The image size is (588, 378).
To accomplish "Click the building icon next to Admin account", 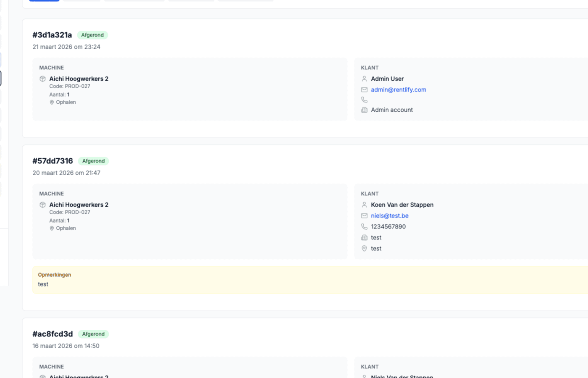I will tap(364, 110).
